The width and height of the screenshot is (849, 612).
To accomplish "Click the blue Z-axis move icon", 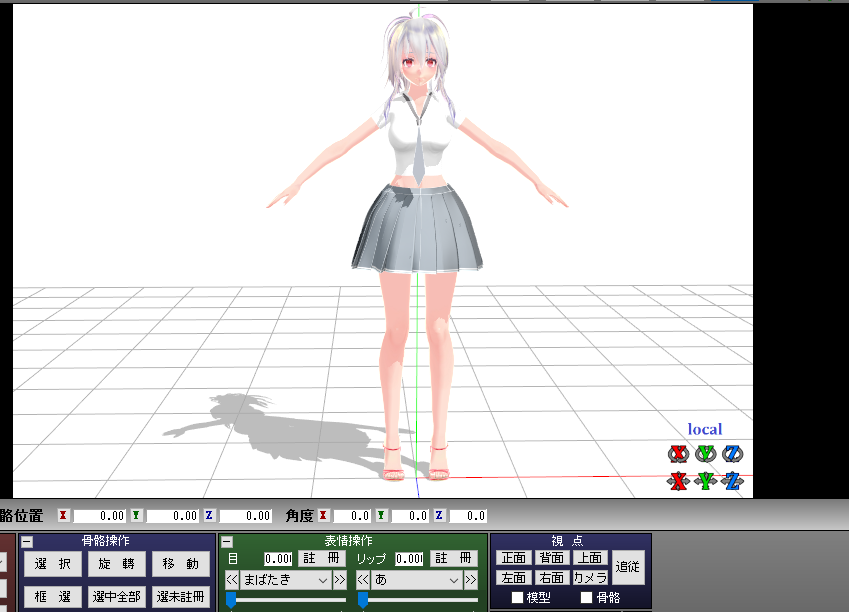I will pos(733,481).
